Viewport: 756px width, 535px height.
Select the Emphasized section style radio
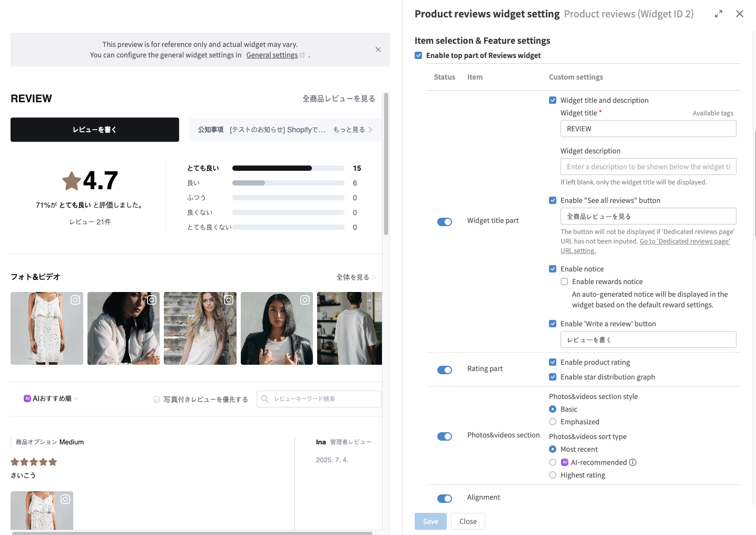[553, 422]
